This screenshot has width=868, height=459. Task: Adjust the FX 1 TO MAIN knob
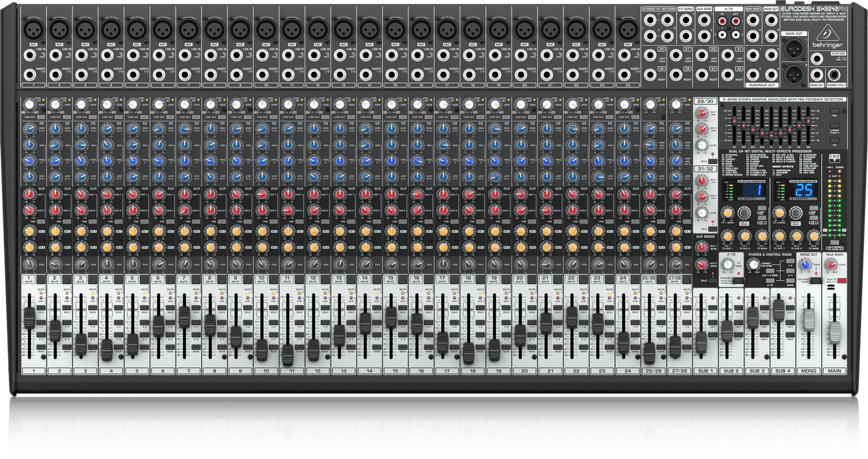point(761,237)
